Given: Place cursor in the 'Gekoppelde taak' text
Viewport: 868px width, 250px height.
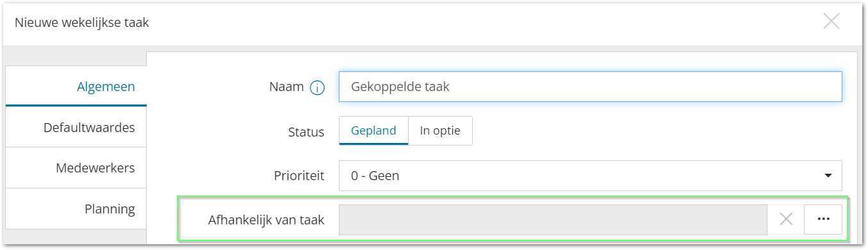Looking at the screenshot, I should click(x=400, y=87).
